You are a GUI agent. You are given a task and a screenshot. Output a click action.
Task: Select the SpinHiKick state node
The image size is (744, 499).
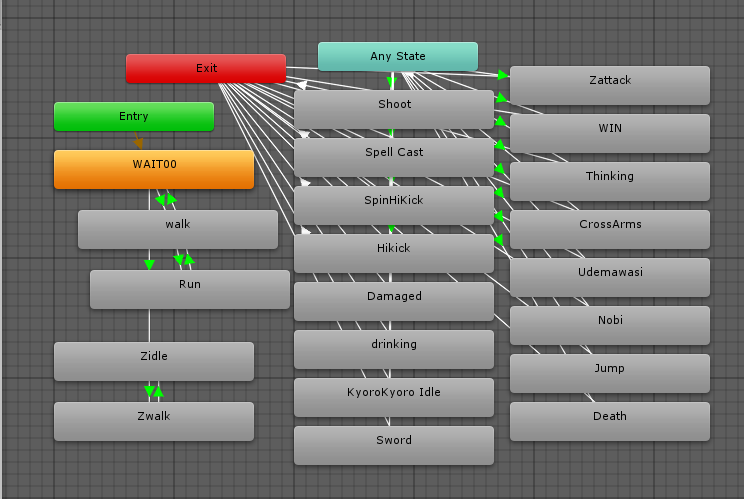tap(394, 205)
